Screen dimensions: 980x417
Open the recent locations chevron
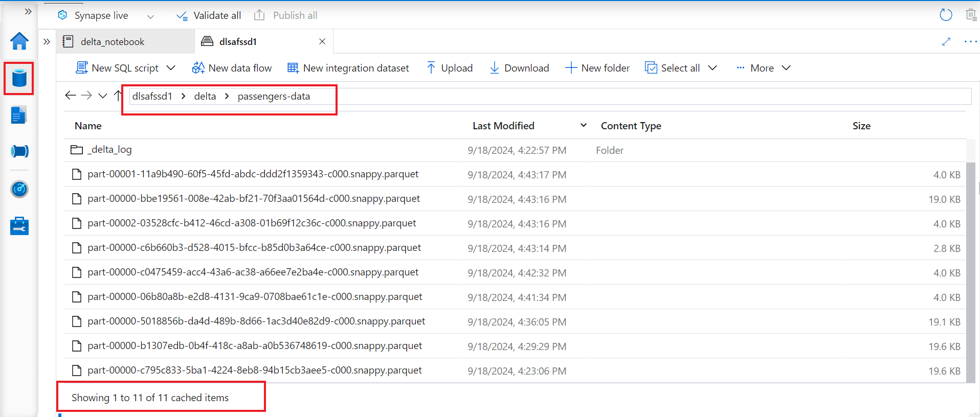103,96
